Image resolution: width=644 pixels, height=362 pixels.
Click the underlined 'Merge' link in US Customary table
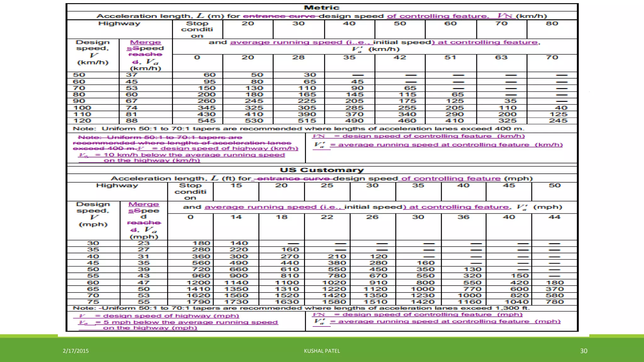[144, 205]
